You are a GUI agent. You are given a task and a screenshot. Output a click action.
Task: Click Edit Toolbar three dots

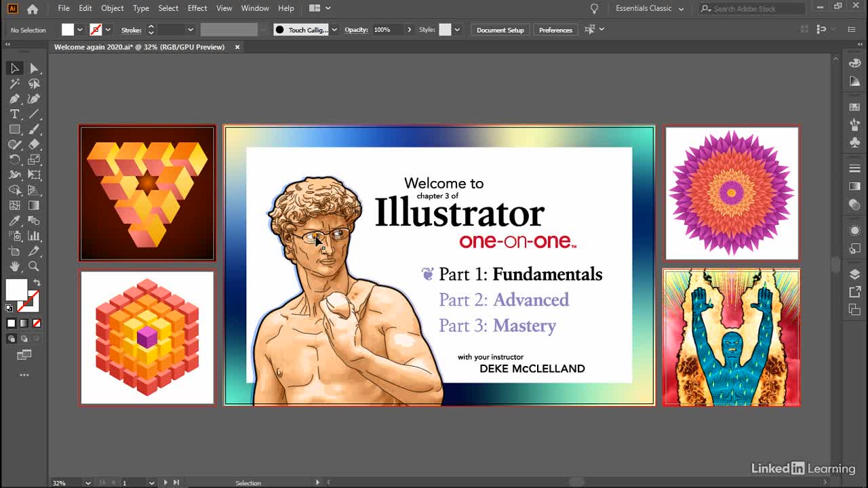[x=24, y=375]
